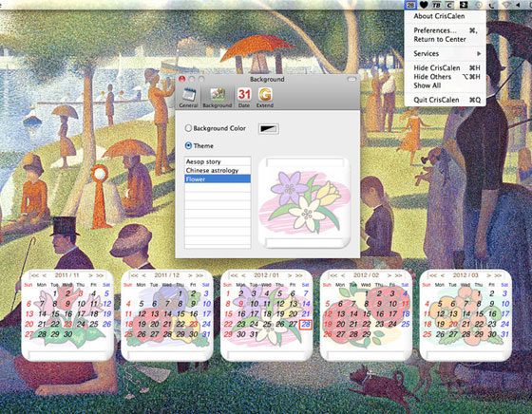Click the flower theme preview image

304,202
